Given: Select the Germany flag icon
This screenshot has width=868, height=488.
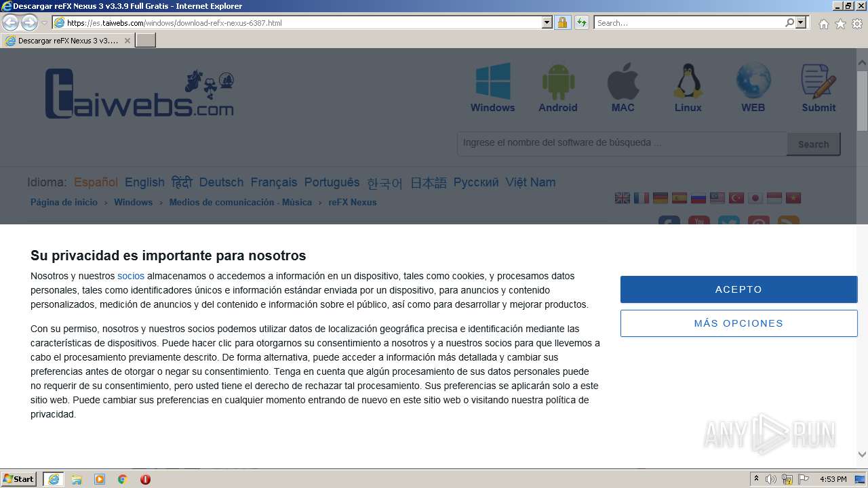Looking at the screenshot, I should [660, 198].
